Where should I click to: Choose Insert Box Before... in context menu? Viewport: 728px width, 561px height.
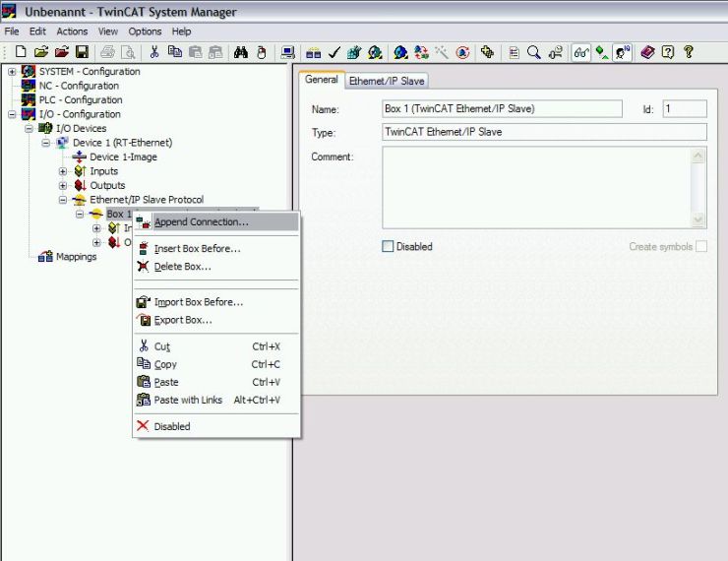(216, 248)
